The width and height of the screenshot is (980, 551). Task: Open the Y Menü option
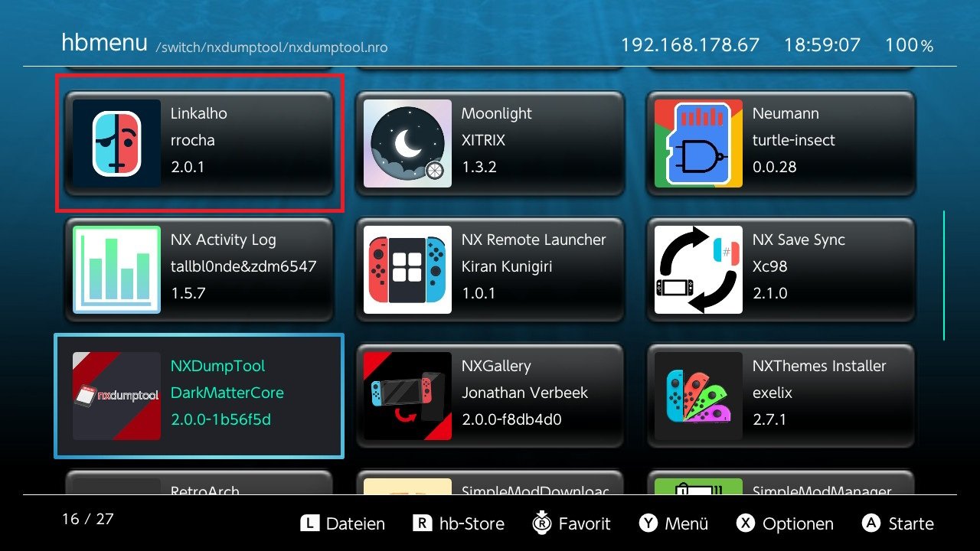coord(674,523)
